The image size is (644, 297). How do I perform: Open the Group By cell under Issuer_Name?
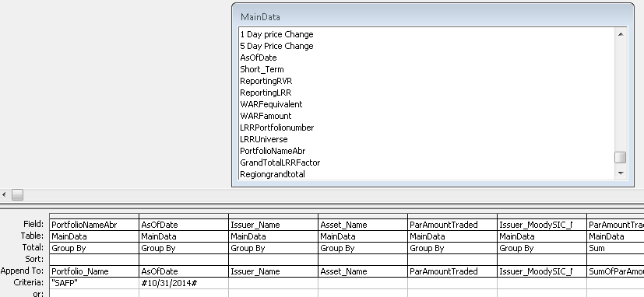point(273,248)
